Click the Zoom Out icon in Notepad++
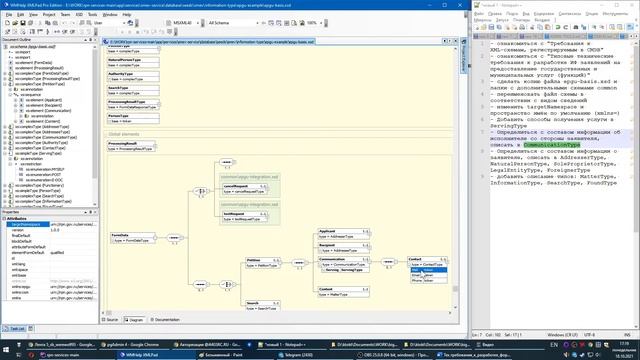This screenshot has width=640, height=360. point(601,27)
